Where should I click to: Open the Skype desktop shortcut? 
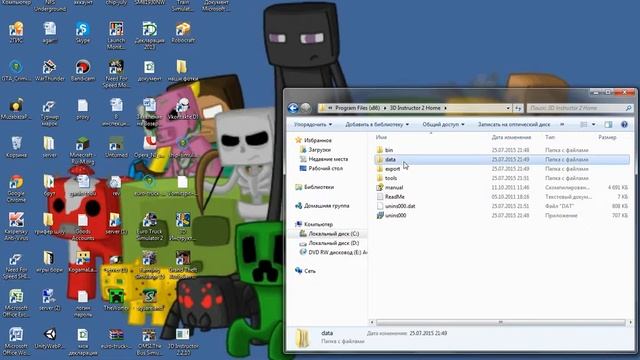click(82, 33)
